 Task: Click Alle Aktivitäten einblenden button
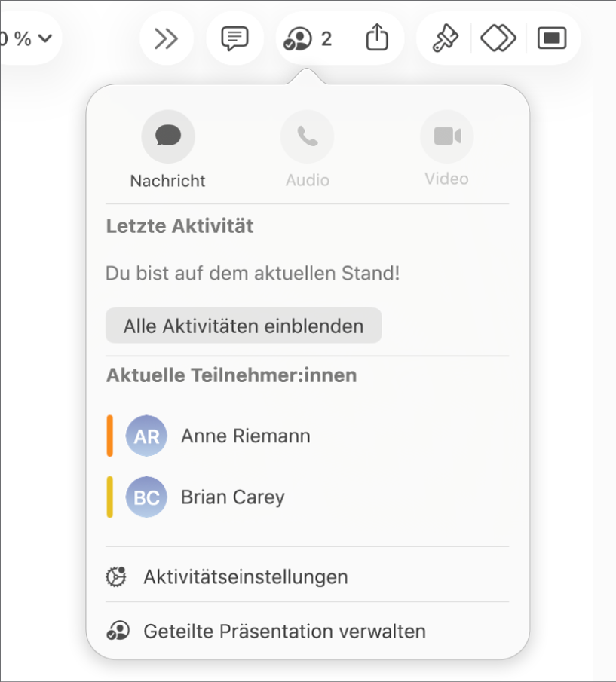(x=244, y=326)
